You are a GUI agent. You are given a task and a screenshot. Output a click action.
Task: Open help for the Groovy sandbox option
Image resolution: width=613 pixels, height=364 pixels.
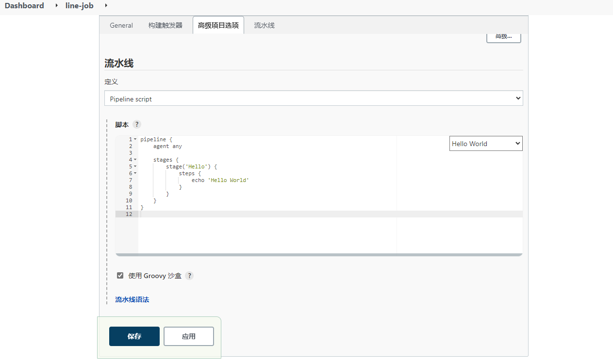189,276
